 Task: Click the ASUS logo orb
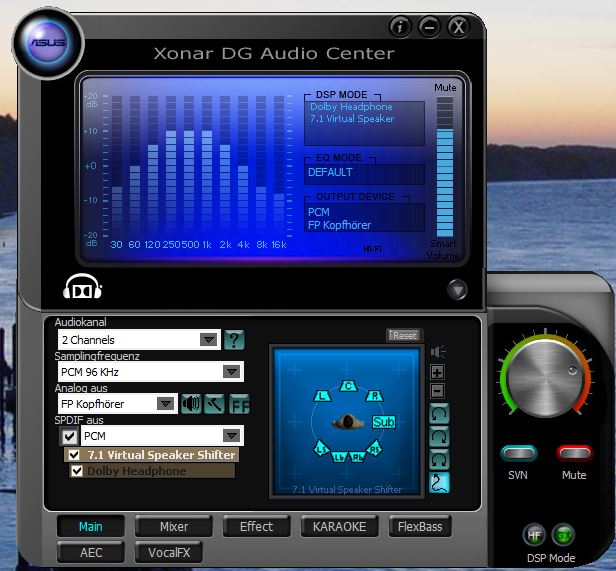tap(48, 42)
